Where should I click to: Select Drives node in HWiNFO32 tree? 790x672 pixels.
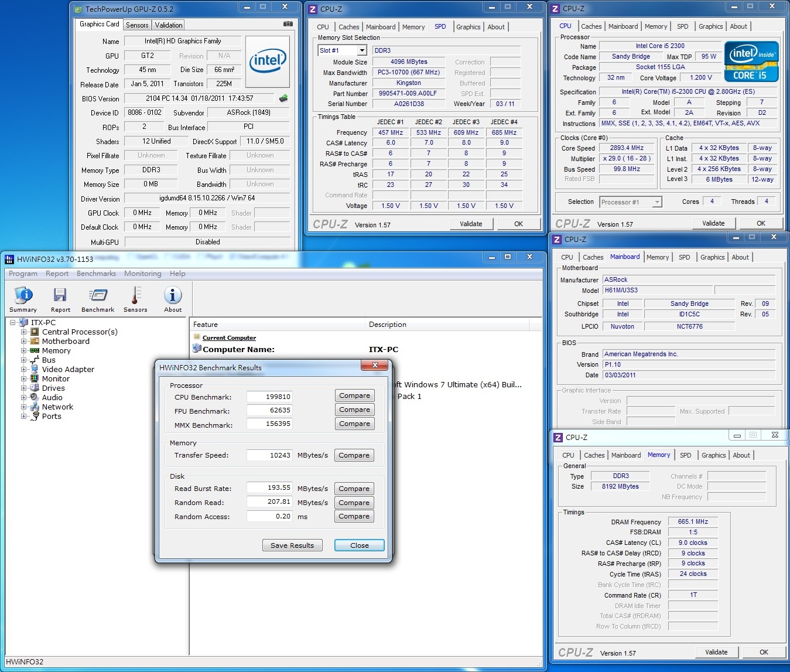(x=53, y=388)
